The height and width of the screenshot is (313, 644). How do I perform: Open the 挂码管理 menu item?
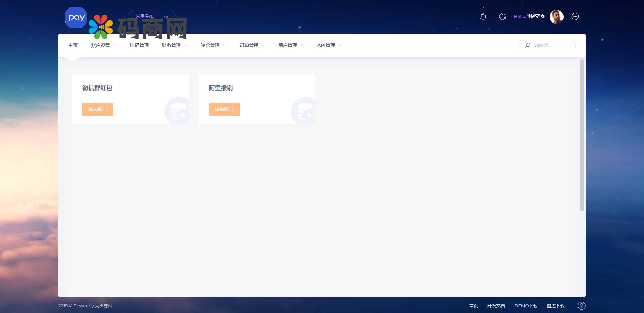(139, 45)
